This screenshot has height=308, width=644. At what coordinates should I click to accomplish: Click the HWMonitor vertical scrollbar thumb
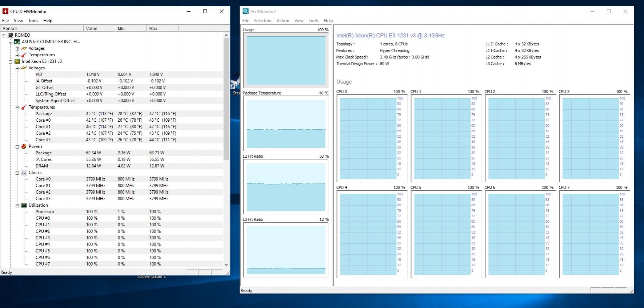tap(226, 99)
